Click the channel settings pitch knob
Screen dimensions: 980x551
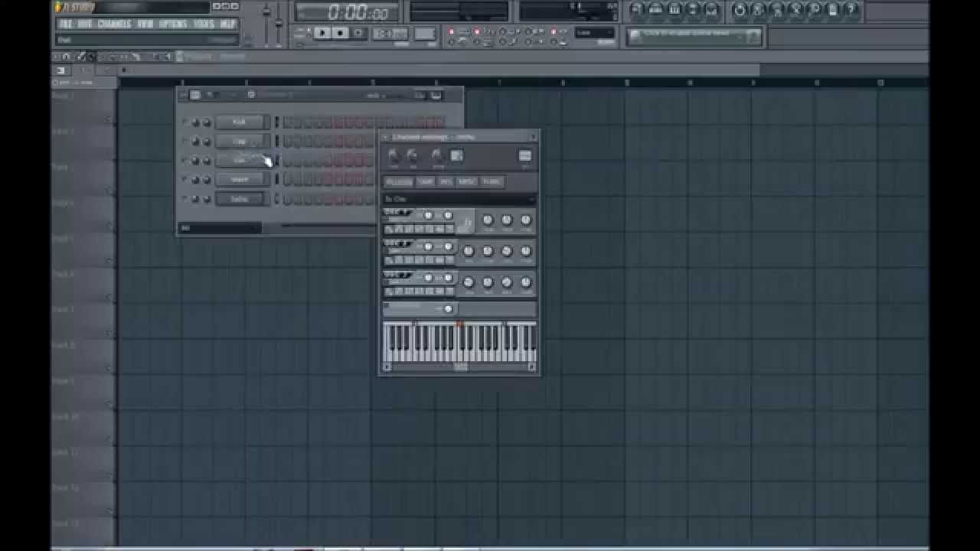[436, 155]
